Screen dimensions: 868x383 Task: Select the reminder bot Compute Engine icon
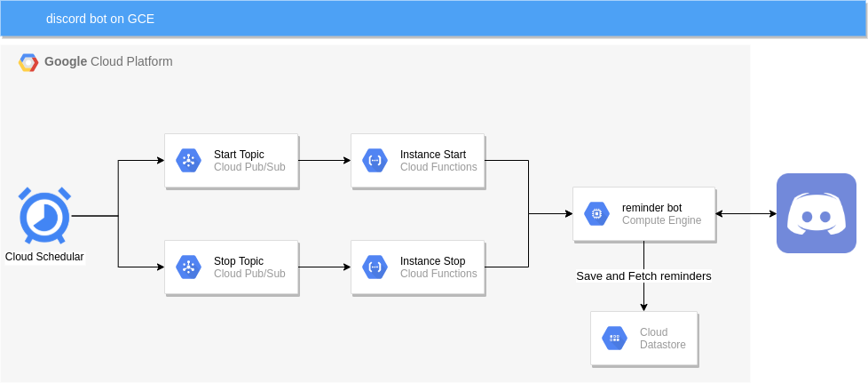(x=596, y=214)
